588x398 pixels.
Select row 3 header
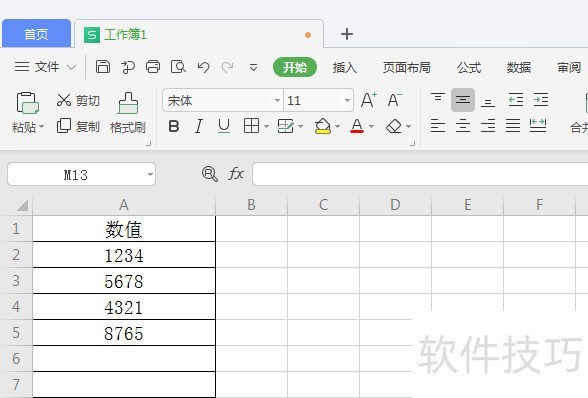point(16,281)
